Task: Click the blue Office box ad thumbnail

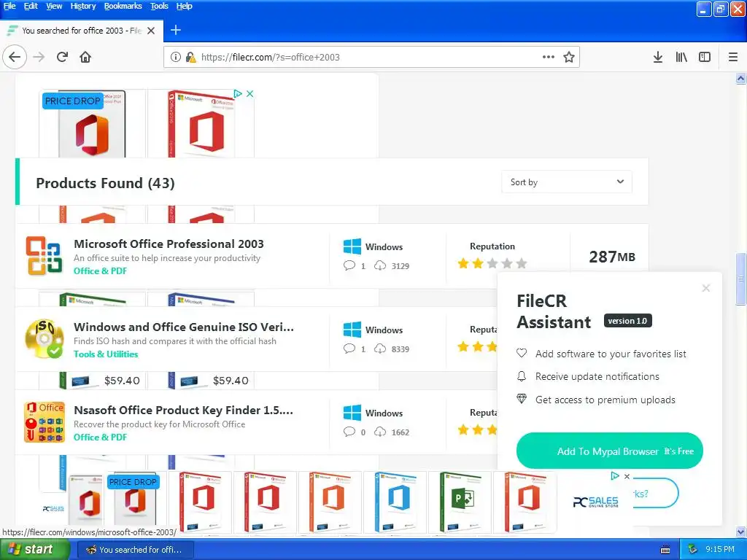Action: pos(395,502)
